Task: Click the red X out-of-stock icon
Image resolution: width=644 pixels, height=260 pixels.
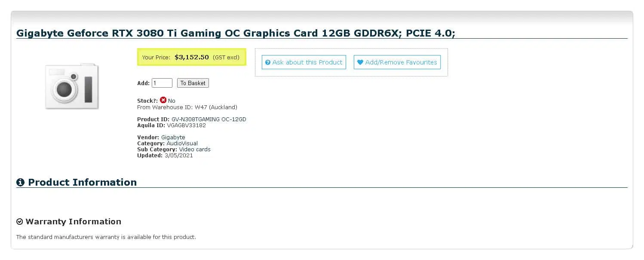Action: [163, 100]
